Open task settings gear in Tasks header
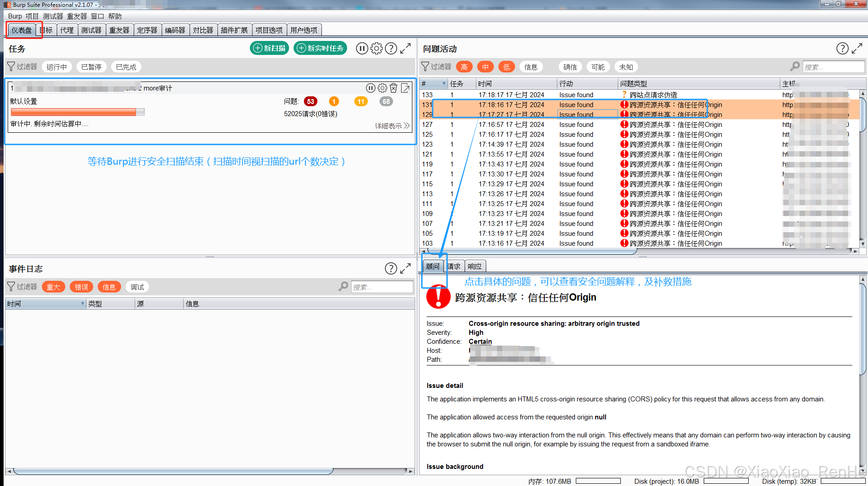This screenshot has height=486, width=868. coord(376,48)
